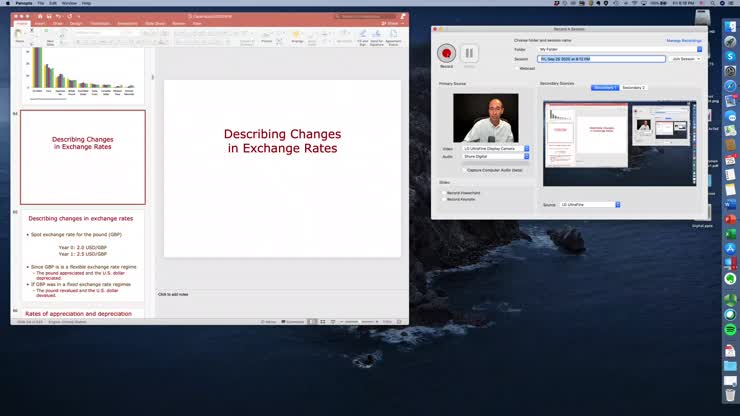
Task: Open the Panopto menu in menu bar
Action: 24,3
